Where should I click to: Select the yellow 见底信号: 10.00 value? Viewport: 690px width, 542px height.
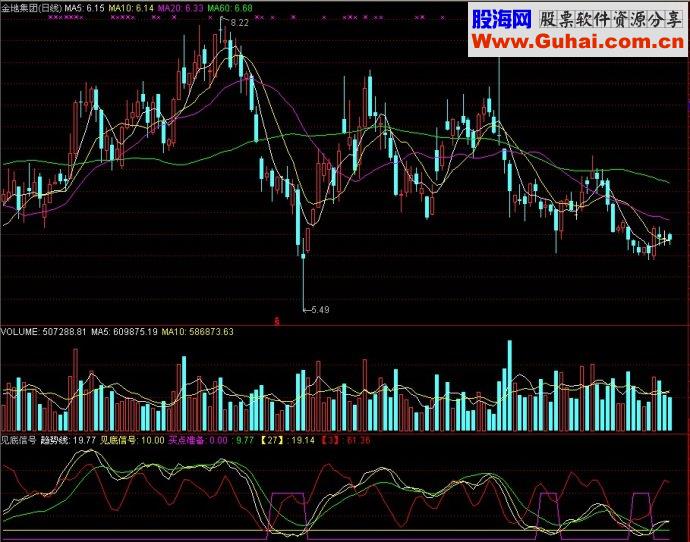coord(132,440)
